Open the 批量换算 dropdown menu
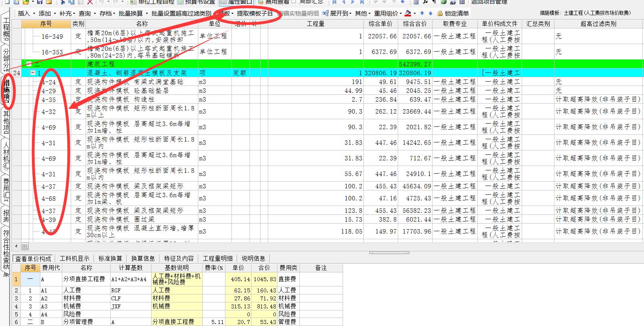 coord(133,13)
